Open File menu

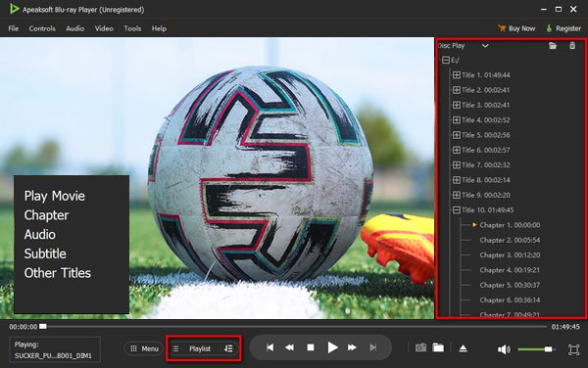click(14, 28)
